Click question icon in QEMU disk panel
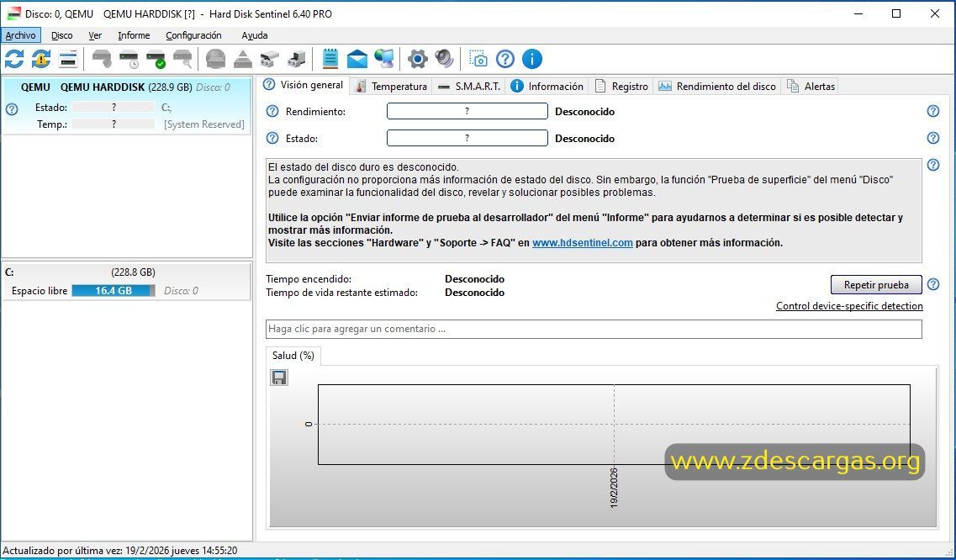 coord(12,109)
